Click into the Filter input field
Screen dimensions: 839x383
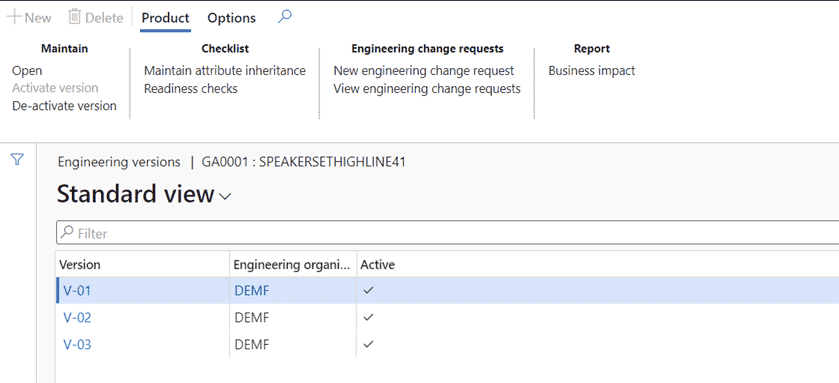point(447,233)
